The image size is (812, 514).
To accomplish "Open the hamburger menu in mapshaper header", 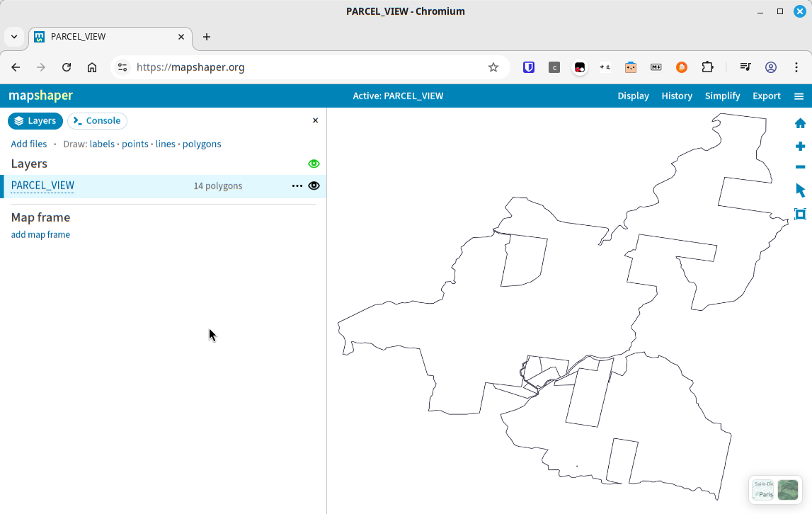I will [799, 96].
